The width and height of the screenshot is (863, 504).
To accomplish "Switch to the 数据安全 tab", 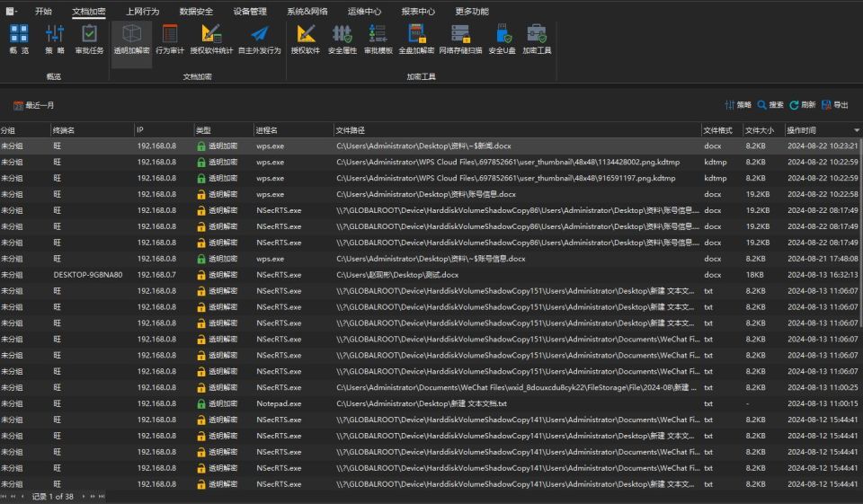I will pos(196,11).
